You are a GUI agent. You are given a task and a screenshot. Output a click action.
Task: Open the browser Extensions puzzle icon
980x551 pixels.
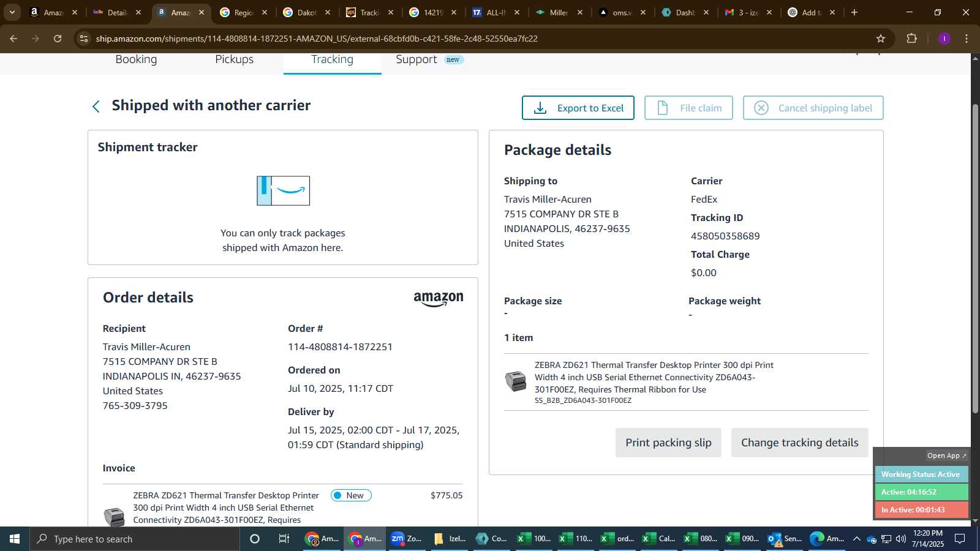(911, 39)
